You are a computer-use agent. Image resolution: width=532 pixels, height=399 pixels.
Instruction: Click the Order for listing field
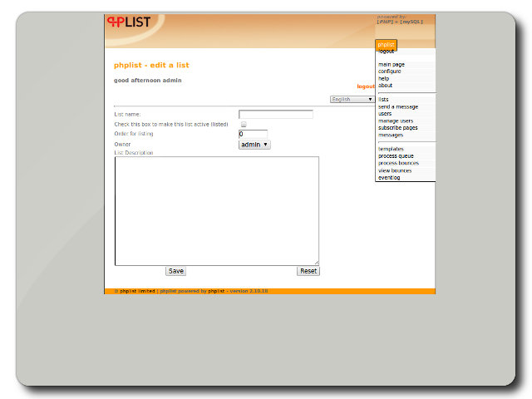(253, 134)
